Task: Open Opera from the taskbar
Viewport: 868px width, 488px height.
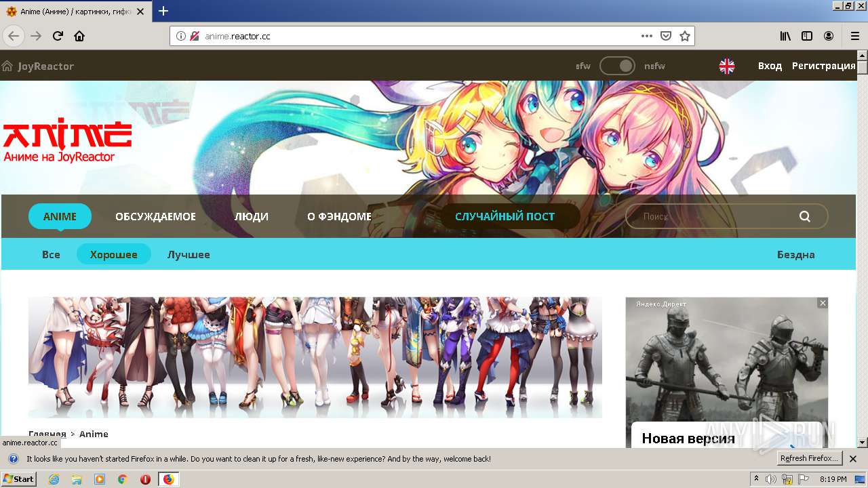Action: point(145,479)
